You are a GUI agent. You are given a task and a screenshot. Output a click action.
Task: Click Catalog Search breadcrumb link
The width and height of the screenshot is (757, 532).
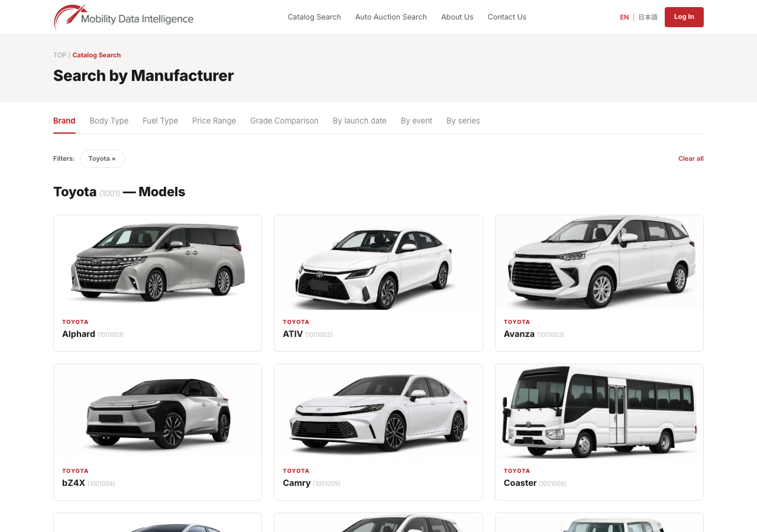96,55
